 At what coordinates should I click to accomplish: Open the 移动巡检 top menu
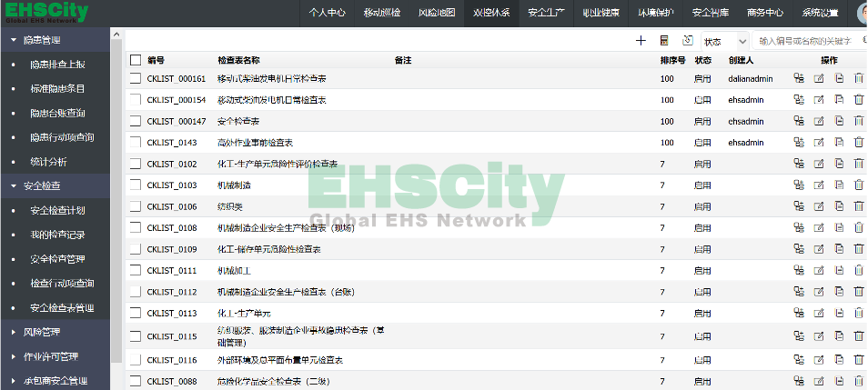pyautogui.click(x=382, y=13)
